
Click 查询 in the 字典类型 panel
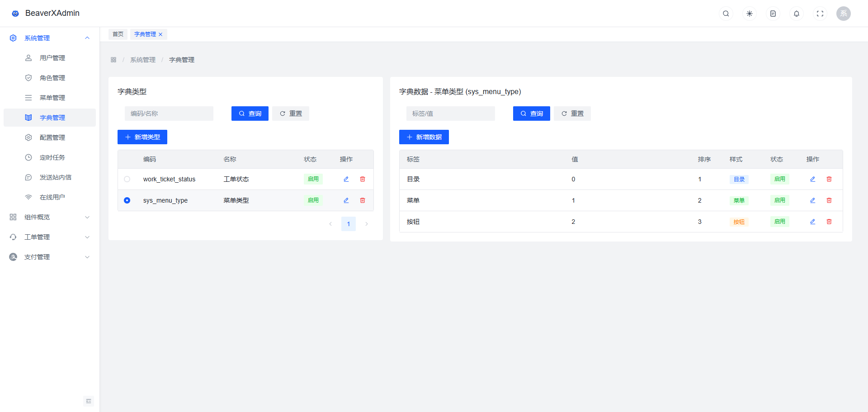click(250, 114)
